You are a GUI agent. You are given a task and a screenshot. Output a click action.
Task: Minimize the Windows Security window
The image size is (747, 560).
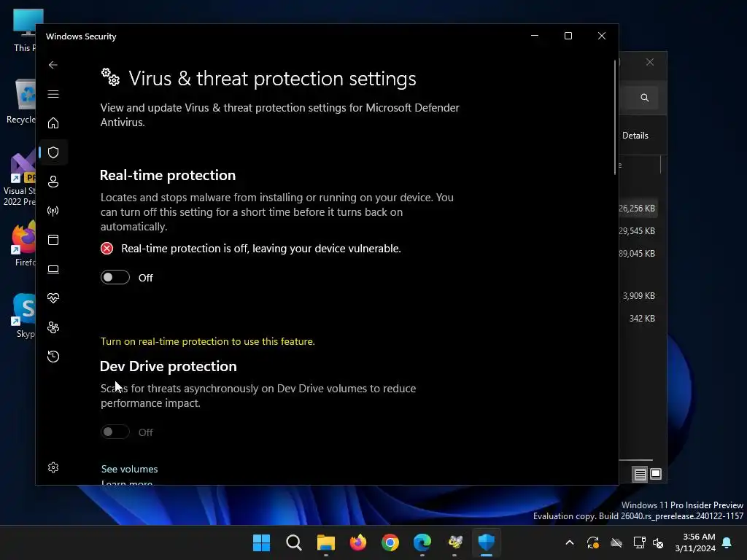tap(535, 36)
